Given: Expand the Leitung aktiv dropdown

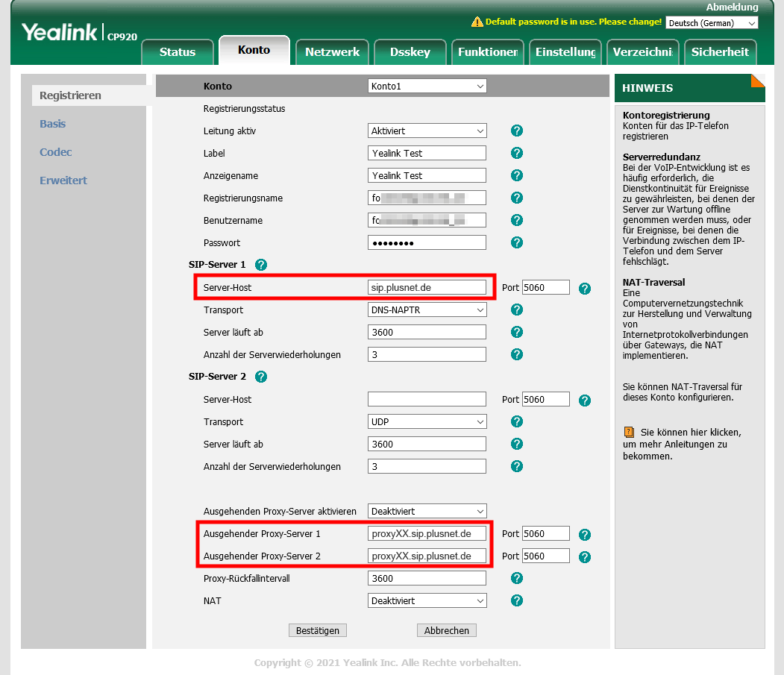Looking at the screenshot, I should point(427,131).
